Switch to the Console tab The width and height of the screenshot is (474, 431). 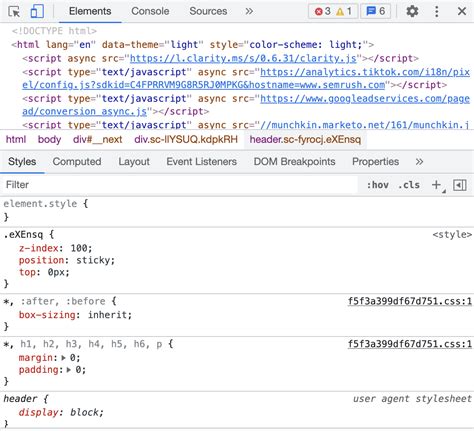click(x=150, y=11)
